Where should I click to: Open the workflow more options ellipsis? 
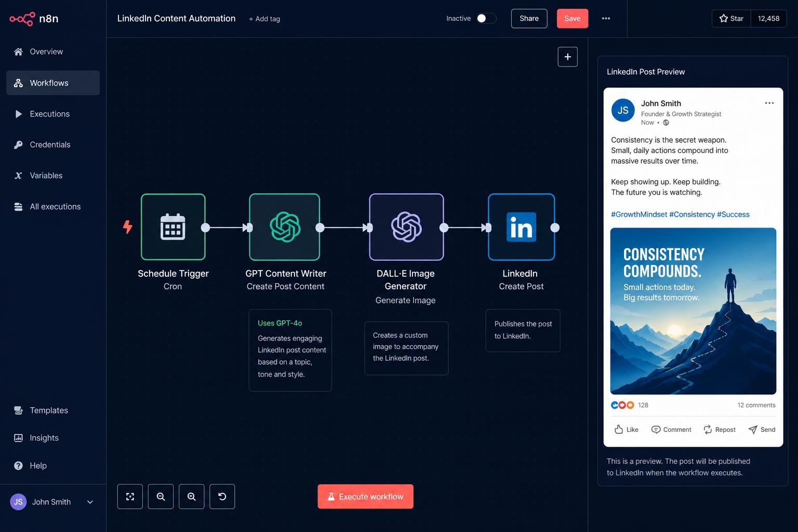tap(606, 19)
